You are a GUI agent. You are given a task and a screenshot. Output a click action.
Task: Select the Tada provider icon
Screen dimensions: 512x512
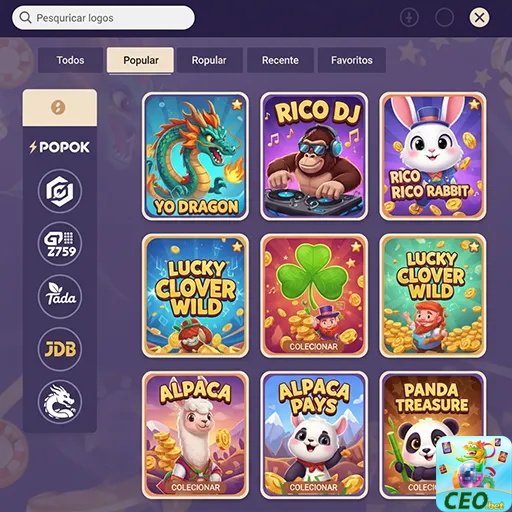[x=60, y=296]
